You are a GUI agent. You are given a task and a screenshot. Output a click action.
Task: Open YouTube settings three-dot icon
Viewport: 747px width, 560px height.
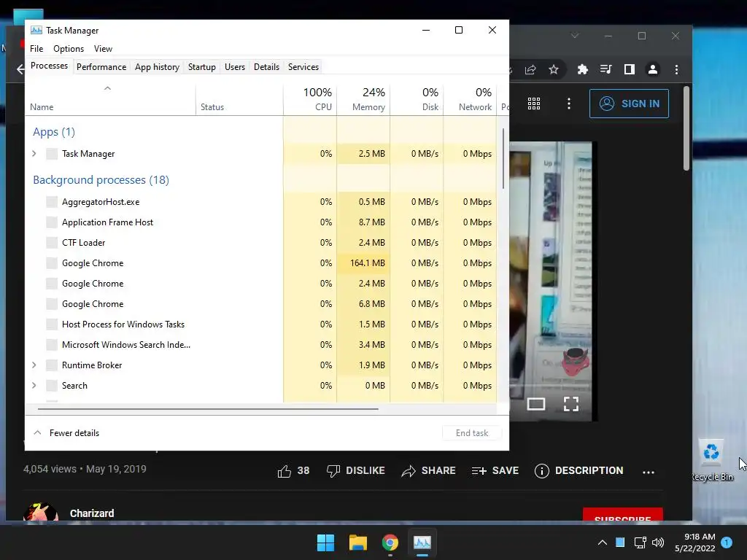pos(569,104)
